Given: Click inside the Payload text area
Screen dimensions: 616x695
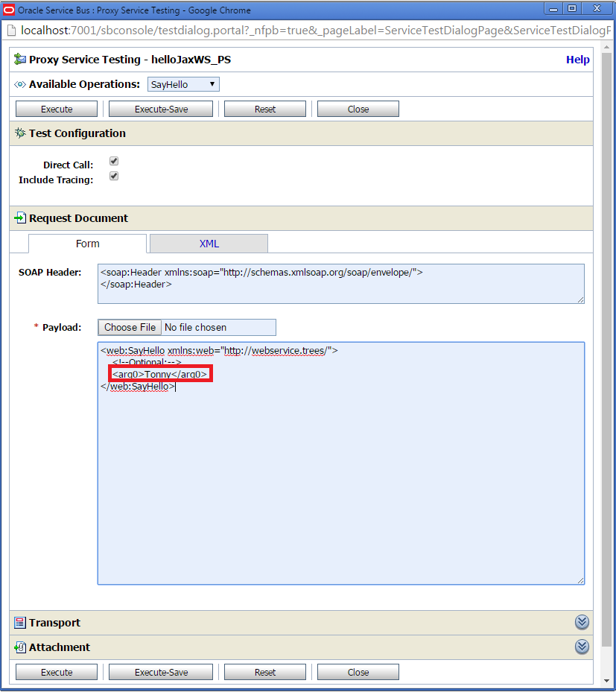Looking at the screenshot, I should [341, 463].
